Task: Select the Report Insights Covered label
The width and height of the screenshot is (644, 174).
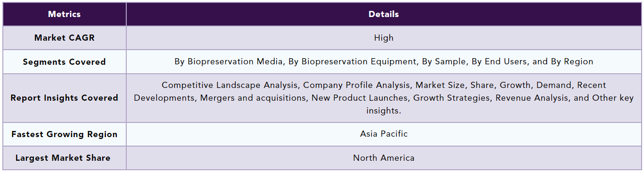Action: (64, 98)
